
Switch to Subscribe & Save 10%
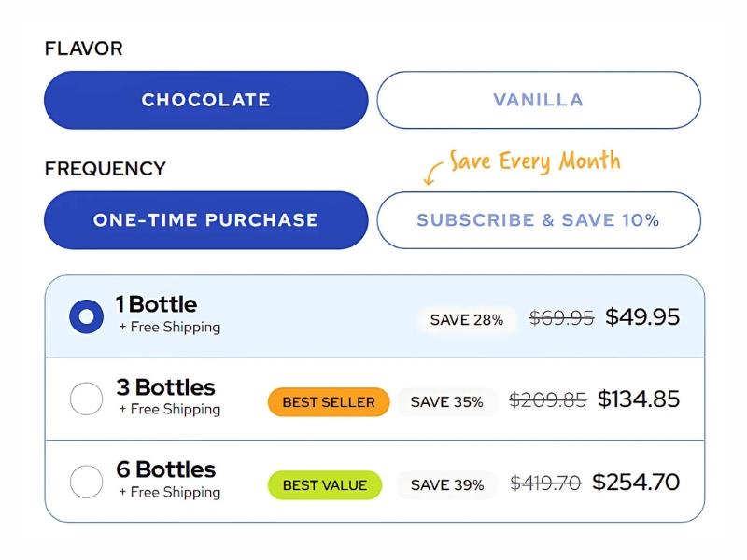(538, 220)
